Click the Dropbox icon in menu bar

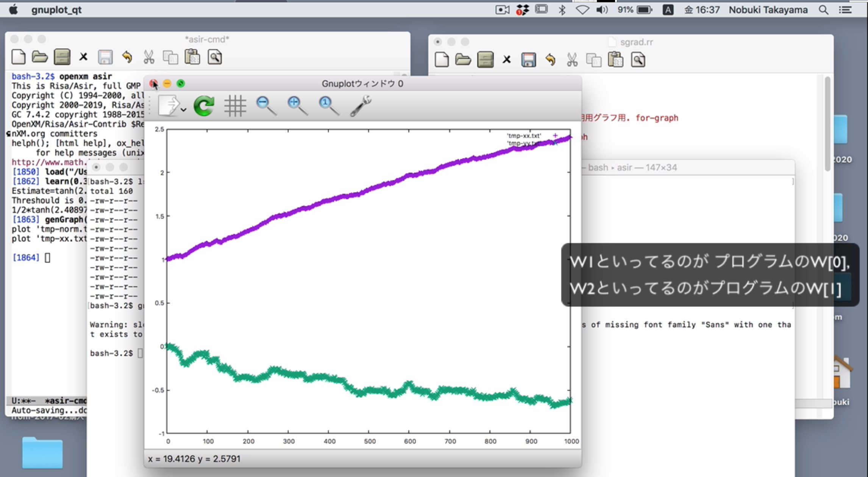point(522,10)
